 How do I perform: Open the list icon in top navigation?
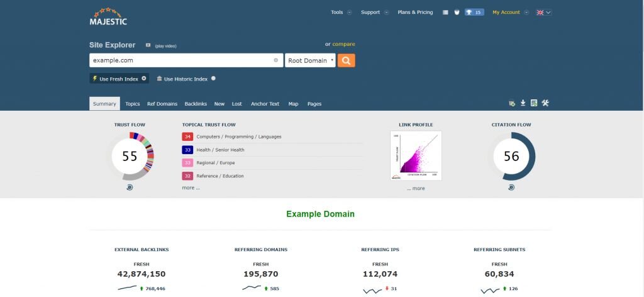point(445,13)
